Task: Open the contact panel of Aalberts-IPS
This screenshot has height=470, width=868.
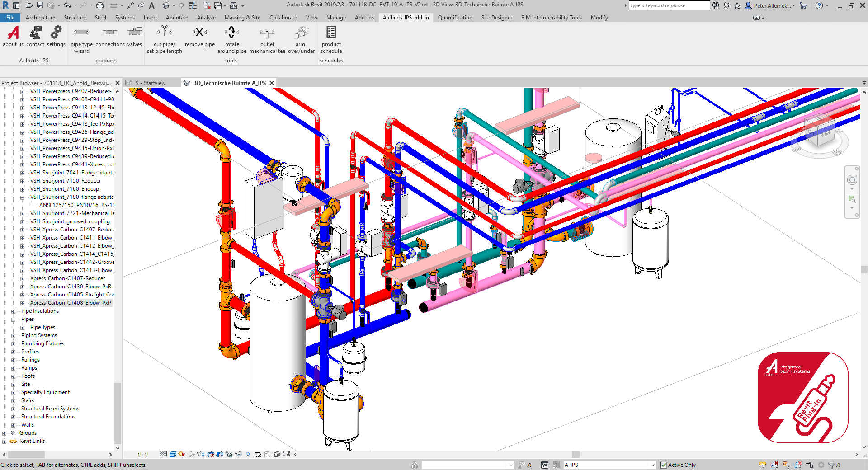Action: pos(35,36)
